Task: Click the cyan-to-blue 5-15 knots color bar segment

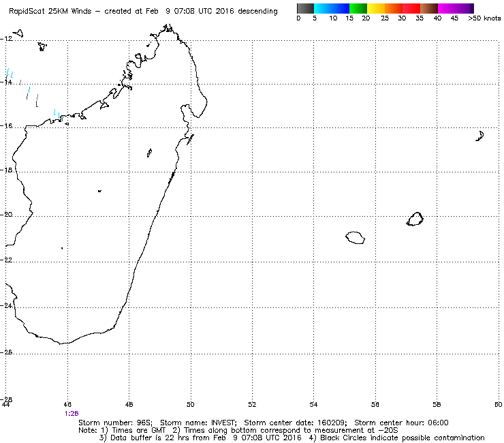Action: pos(332,8)
